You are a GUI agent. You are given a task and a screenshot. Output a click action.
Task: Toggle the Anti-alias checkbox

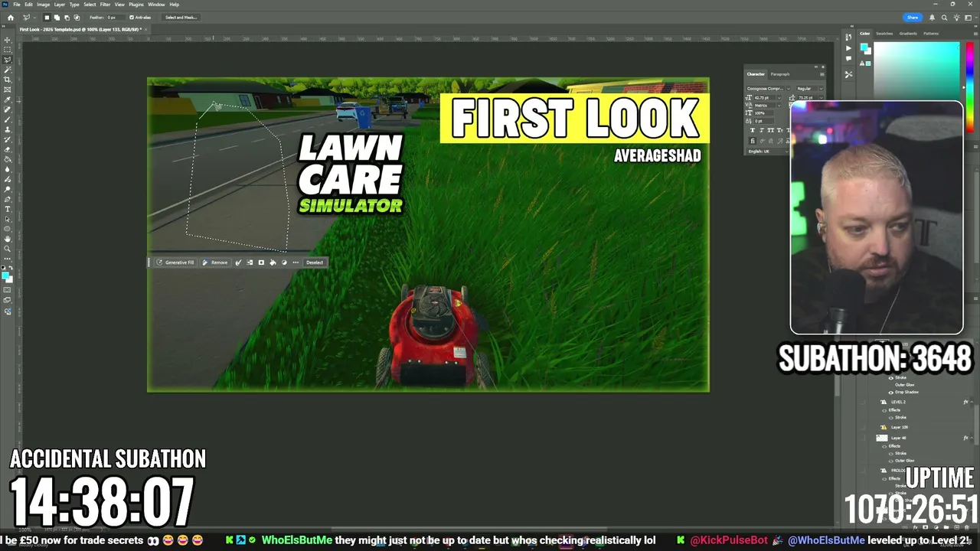(131, 17)
